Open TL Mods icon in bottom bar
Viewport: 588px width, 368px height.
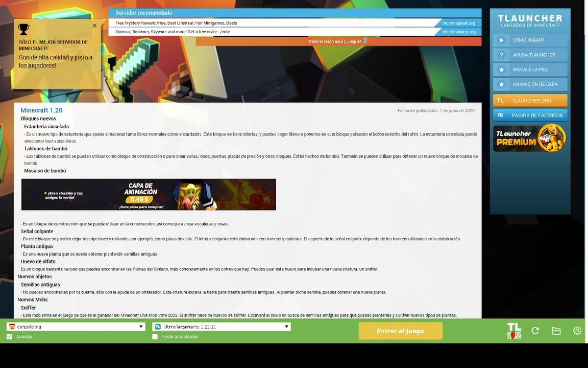point(514,331)
